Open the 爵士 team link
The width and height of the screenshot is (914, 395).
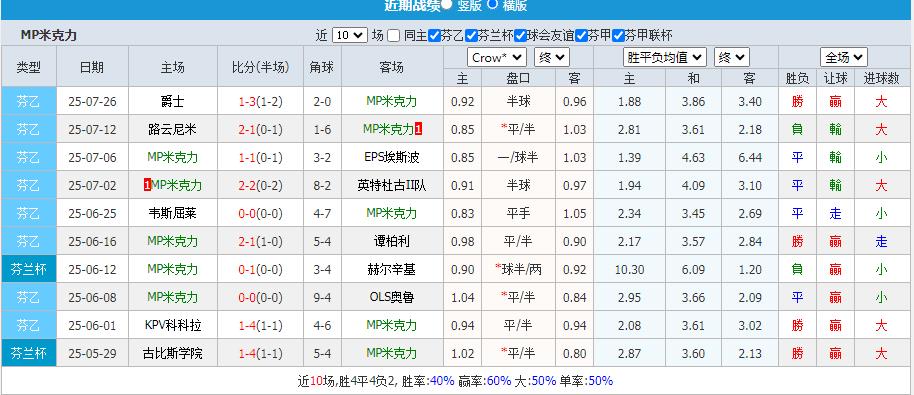coord(173,101)
